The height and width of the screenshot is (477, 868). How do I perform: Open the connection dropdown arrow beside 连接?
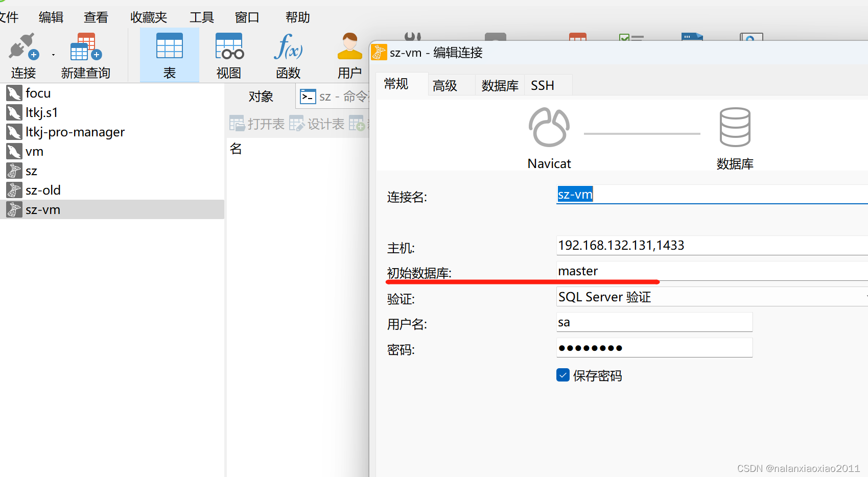pos(53,55)
